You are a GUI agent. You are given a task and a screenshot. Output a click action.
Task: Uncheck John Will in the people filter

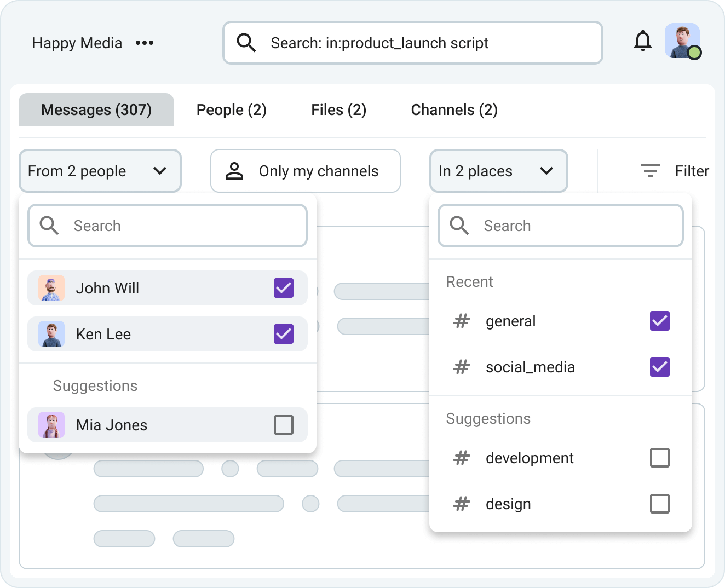[x=283, y=288]
